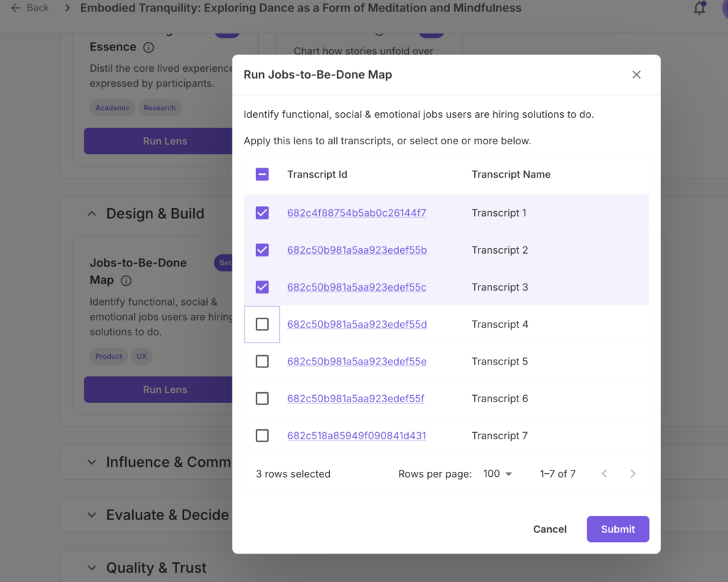Image resolution: width=728 pixels, height=582 pixels.
Task: Expand the Quality & Trust section
Action: coord(92,568)
